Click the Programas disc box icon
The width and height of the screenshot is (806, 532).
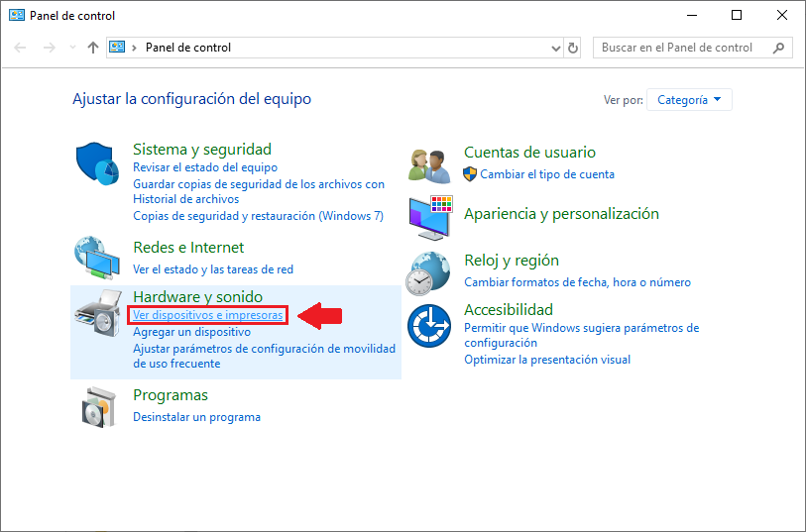point(98,407)
